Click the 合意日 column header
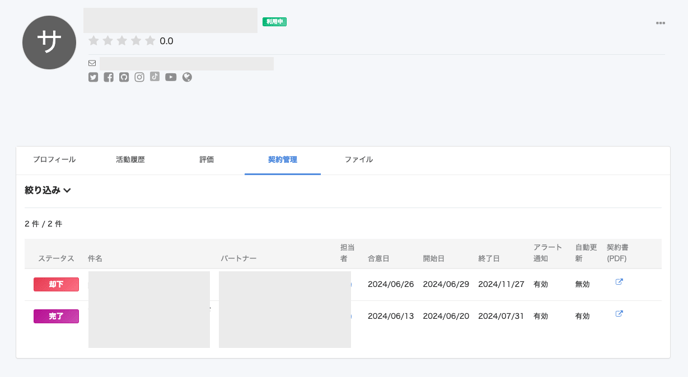This screenshot has height=377, width=688. (379, 259)
